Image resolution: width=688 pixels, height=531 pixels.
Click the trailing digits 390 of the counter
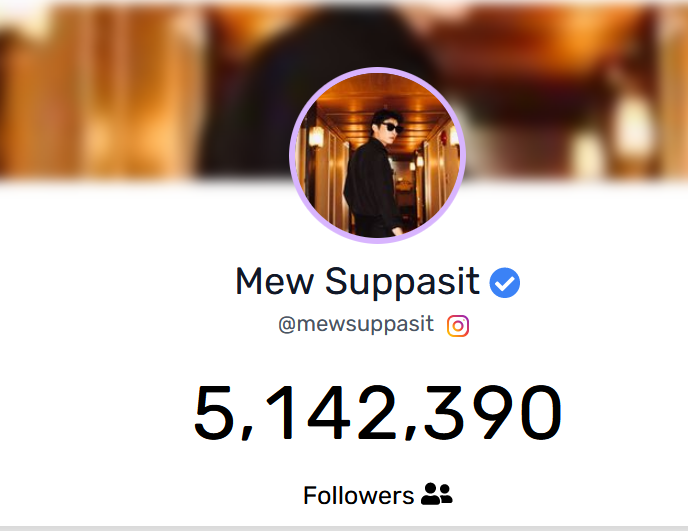click(x=493, y=412)
